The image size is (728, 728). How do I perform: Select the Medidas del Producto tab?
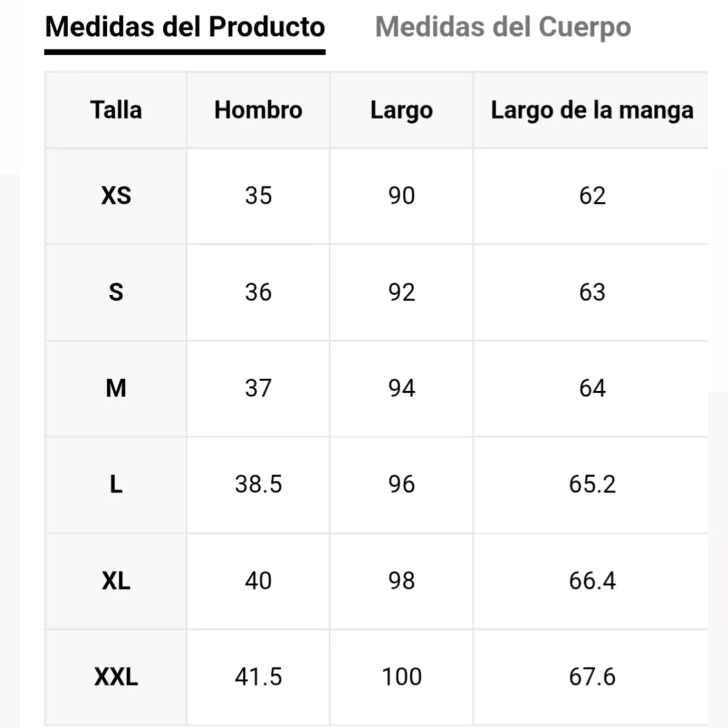pyautogui.click(x=185, y=27)
